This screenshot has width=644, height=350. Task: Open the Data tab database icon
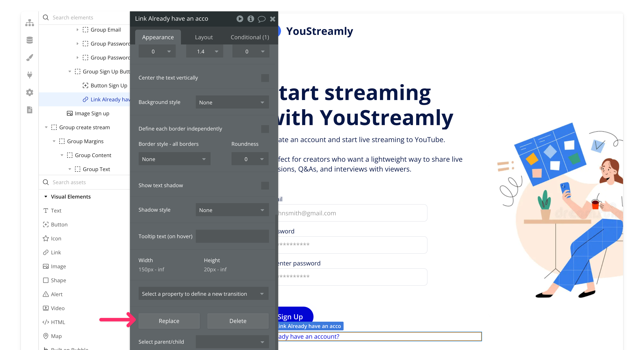[29, 40]
